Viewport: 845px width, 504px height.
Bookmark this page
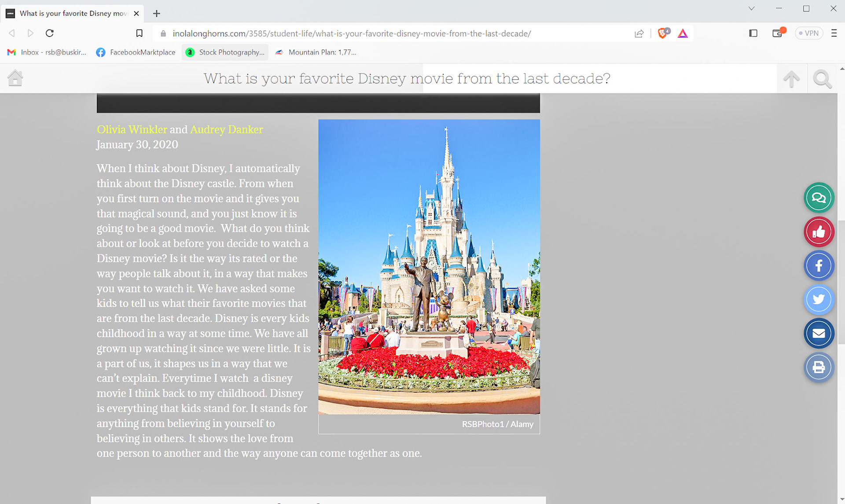(139, 33)
